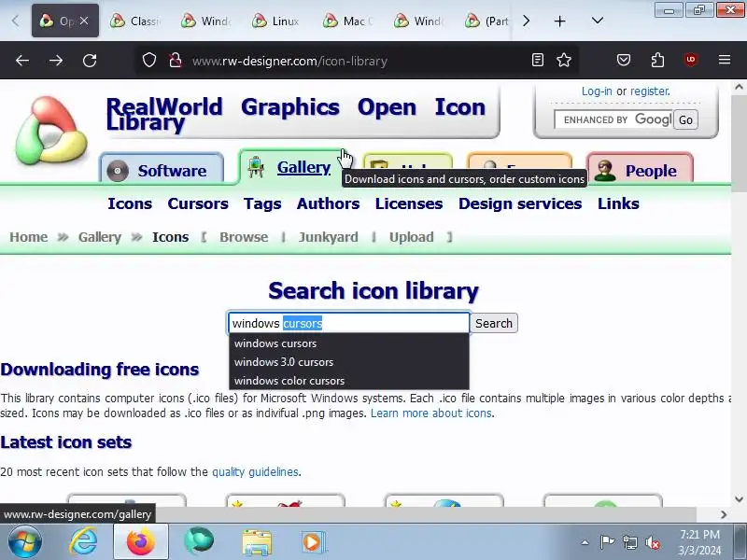Screen dimensions: 747x560
Task: Launch Internet Explorer from the taskbar
Action: 83,541
